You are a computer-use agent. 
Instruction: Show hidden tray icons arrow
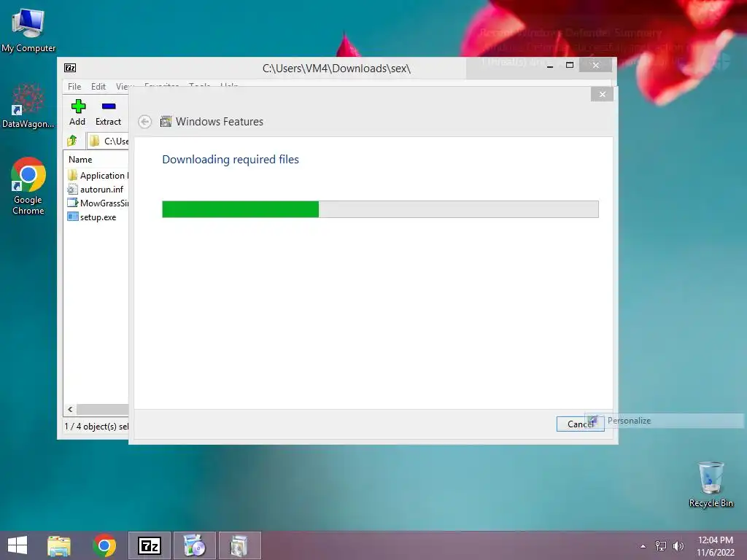click(x=643, y=546)
